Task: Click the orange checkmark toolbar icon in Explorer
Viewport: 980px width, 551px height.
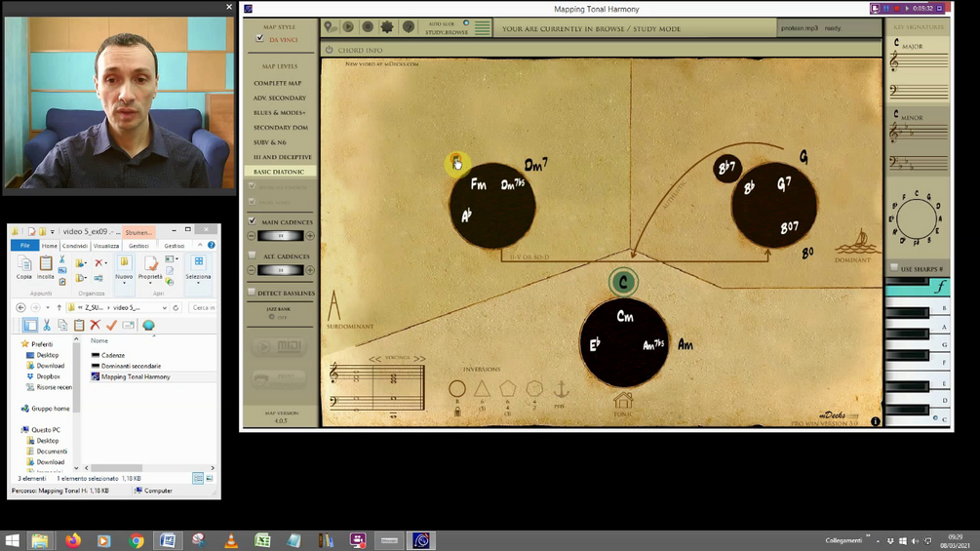Action: pyautogui.click(x=111, y=325)
